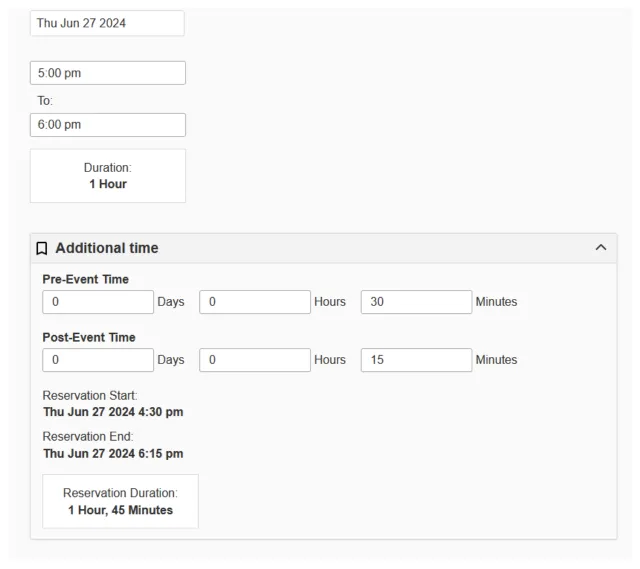This screenshot has height=569, width=640.
Task: Click the Reservation Start date and time text
Action: pos(113,412)
